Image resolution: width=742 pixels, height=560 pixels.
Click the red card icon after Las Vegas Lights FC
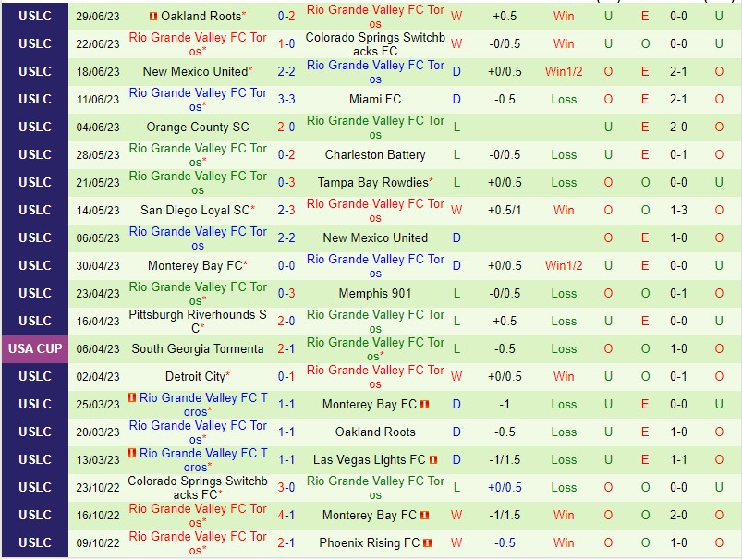(433, 459)
